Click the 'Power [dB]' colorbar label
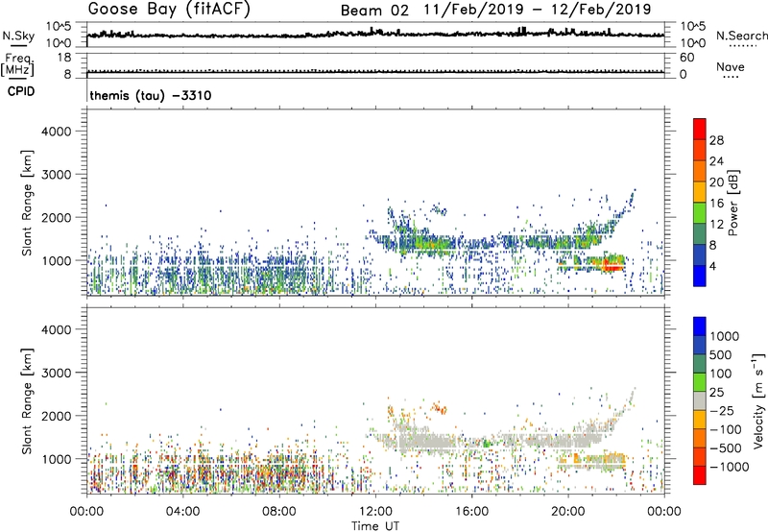The width and height of the screenshot is (768, 532). [x=732, y=203]
